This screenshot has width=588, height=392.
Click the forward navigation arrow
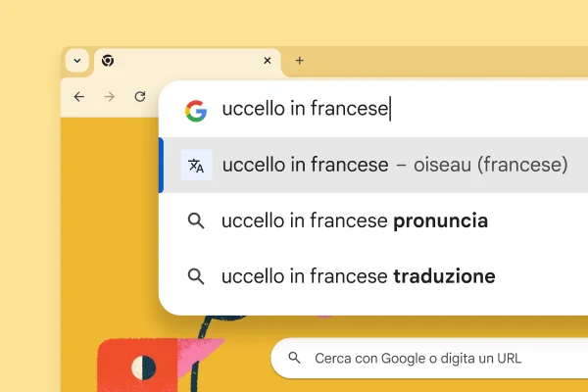coord(110,97)
